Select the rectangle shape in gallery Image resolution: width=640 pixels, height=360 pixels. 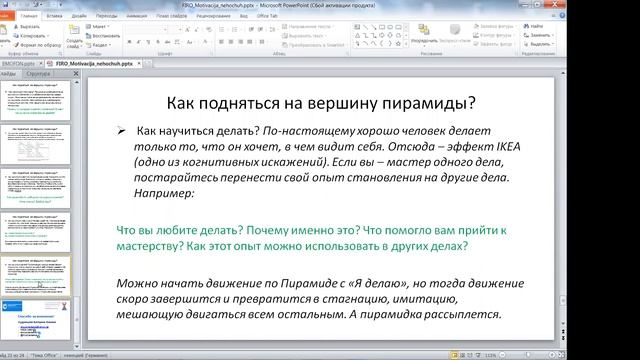coord(382,27)
